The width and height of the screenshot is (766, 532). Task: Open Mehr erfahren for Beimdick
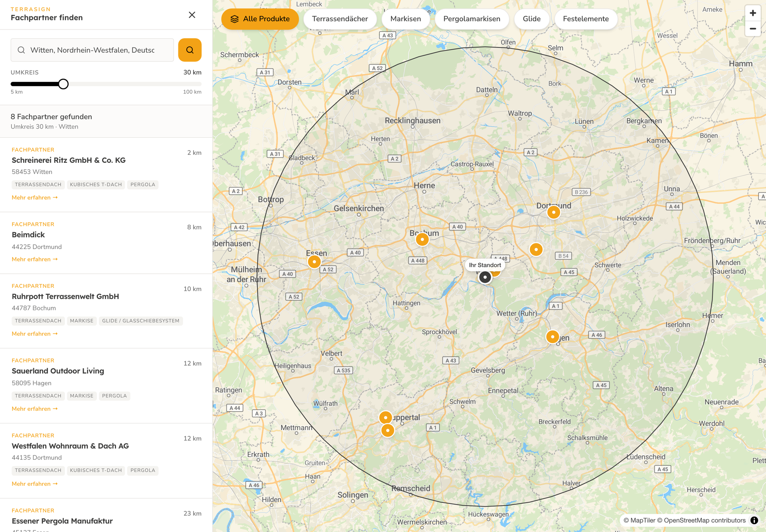coord(35,259)
